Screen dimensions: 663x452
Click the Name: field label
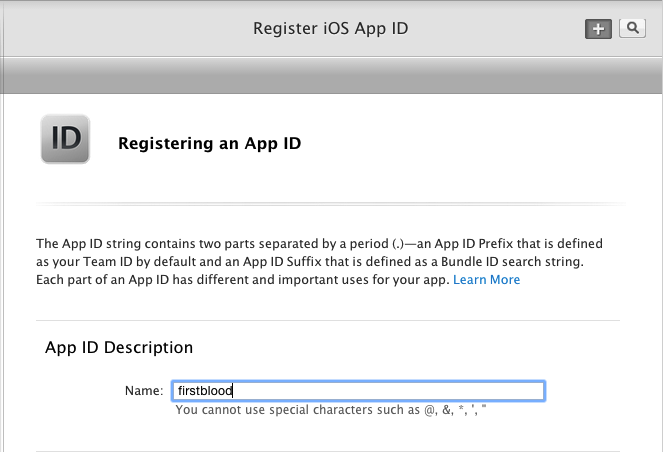click(x=144, y=391)
